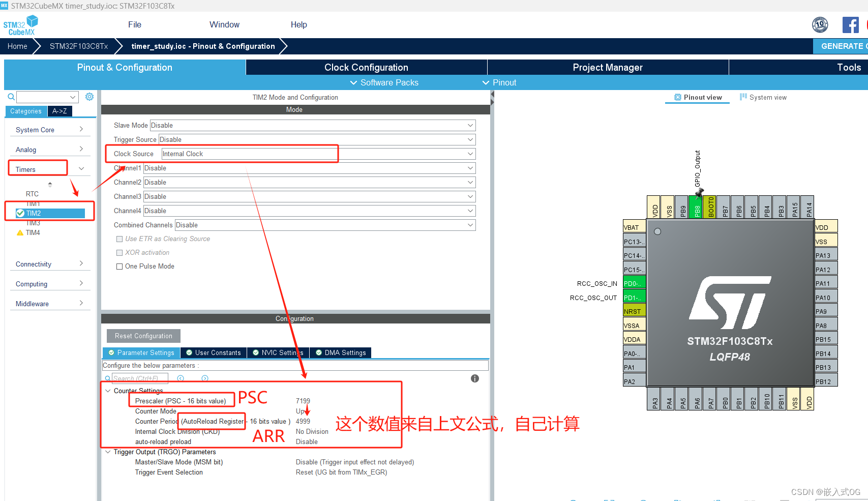Select the VBAT pin on chip
This screenshot has height=501, width=868.
(634, 227)
